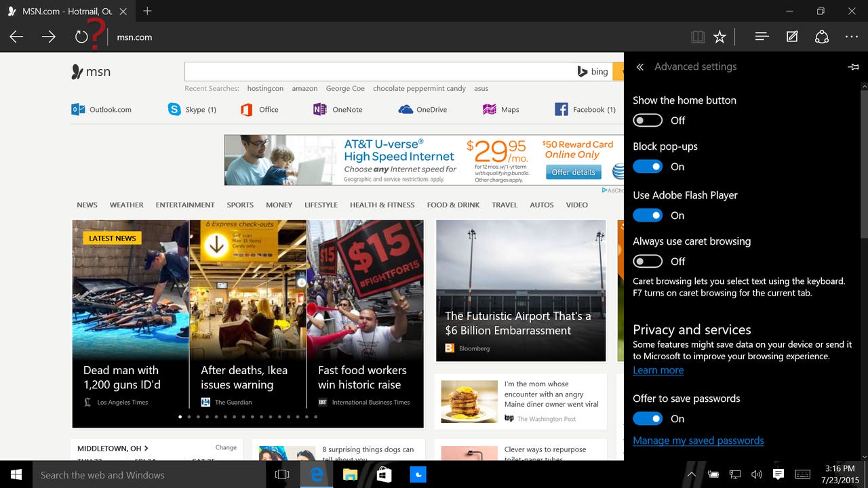Open Manage my saved passwords

pyautogui.click(x=698, y=441)
